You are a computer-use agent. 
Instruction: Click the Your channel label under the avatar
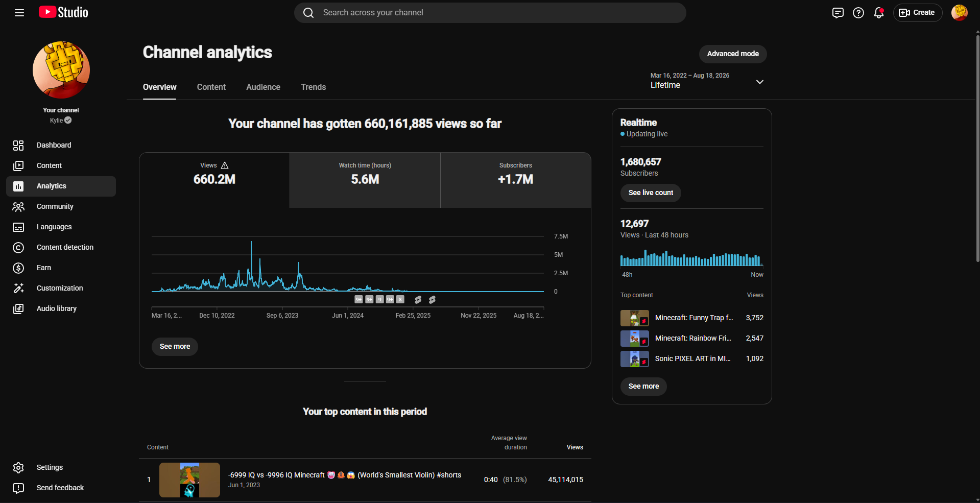pos(61,110)
